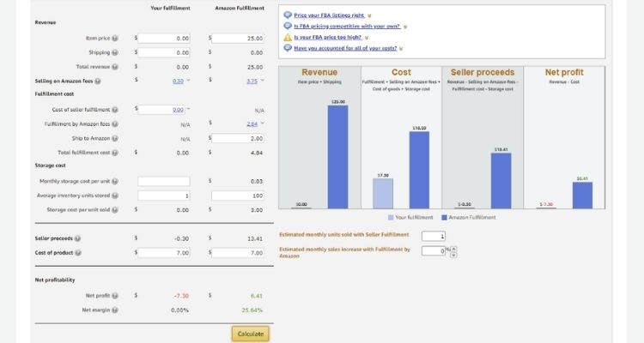Click Cost of seller fulfillment input field
The height and width of the screenshot is (343, 644).
point(161,110)
